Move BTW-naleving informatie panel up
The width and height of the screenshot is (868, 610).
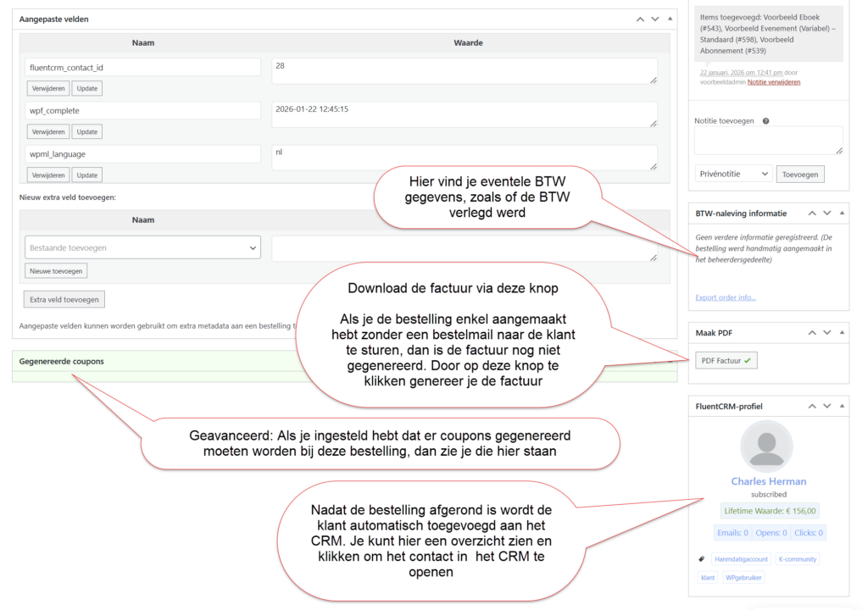click(811, 213)
